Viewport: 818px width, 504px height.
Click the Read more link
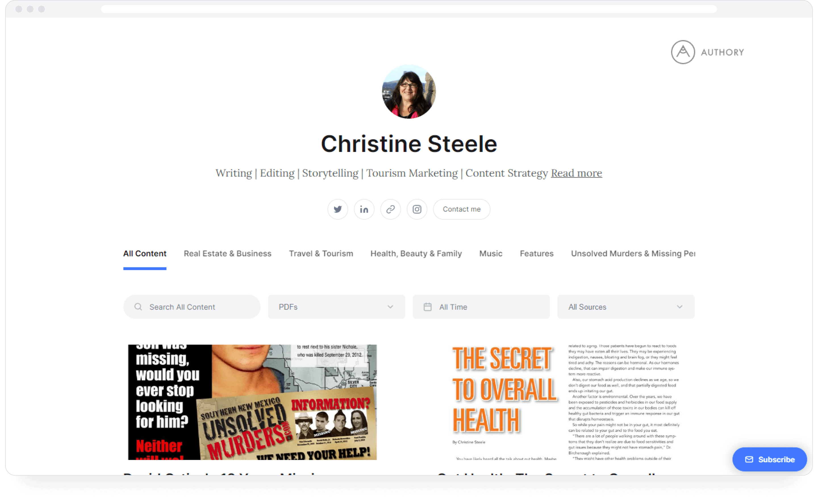(x=576, y=173)
